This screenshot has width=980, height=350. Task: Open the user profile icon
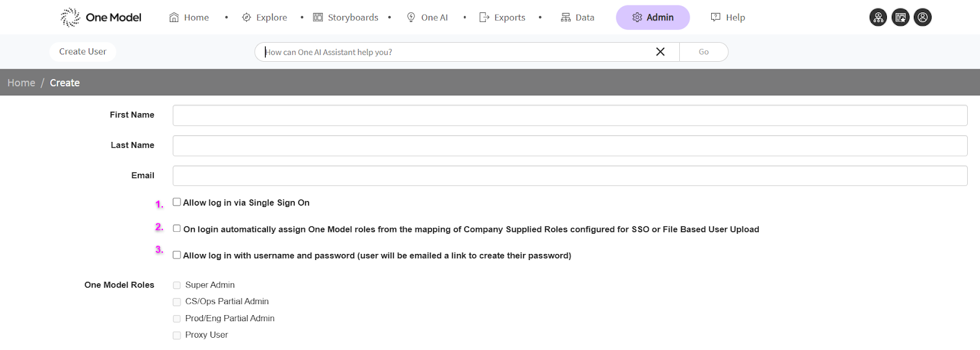(x=922, y=17)
